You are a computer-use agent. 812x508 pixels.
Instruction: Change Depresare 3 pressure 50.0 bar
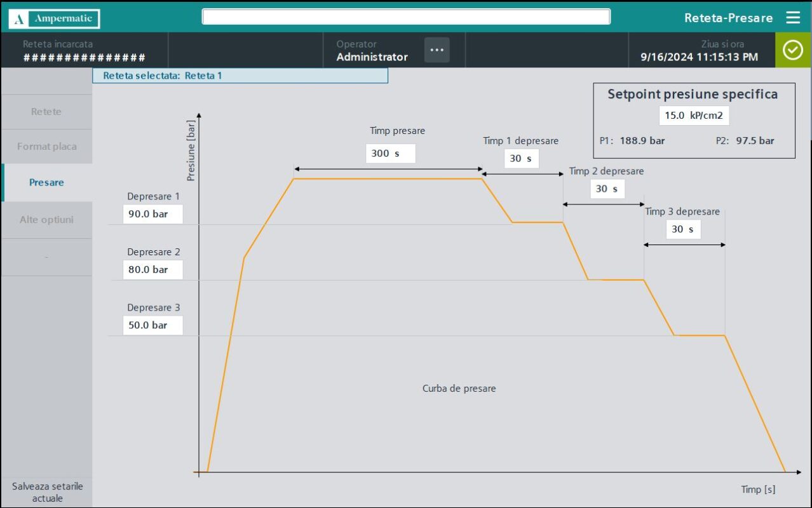pos(152,325)
